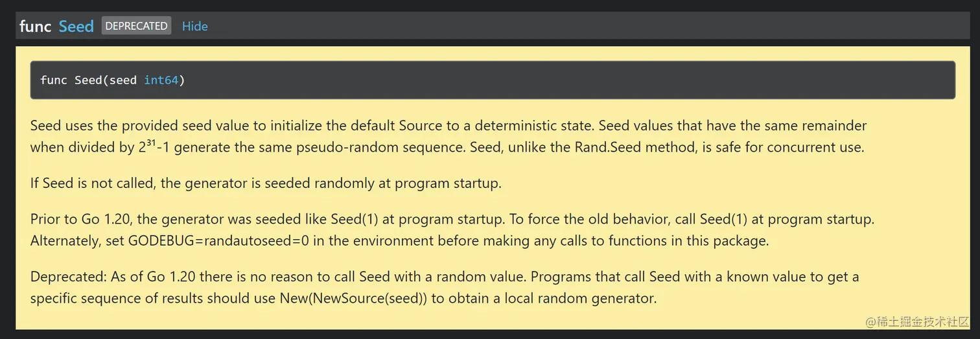Click the superscript 31 exponent
The height and width of the screenshot is (339, 980).
click(150, 143)
